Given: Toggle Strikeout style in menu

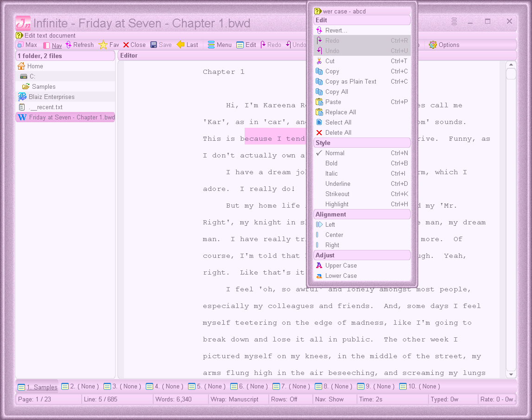Looking at the screenshot, I should [x=362, y=194].
